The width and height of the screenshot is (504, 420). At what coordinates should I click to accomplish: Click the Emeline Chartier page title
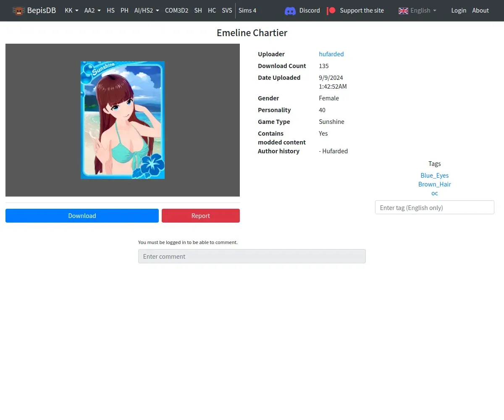(x=252, y=33)
